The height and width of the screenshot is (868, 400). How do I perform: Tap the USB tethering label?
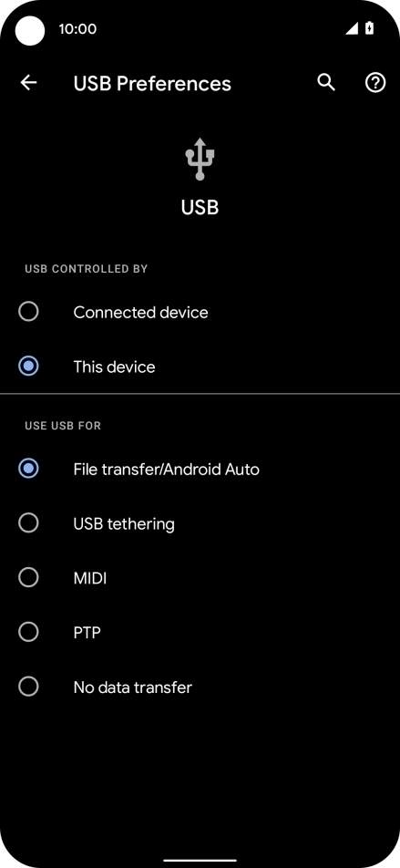[124, 524]
